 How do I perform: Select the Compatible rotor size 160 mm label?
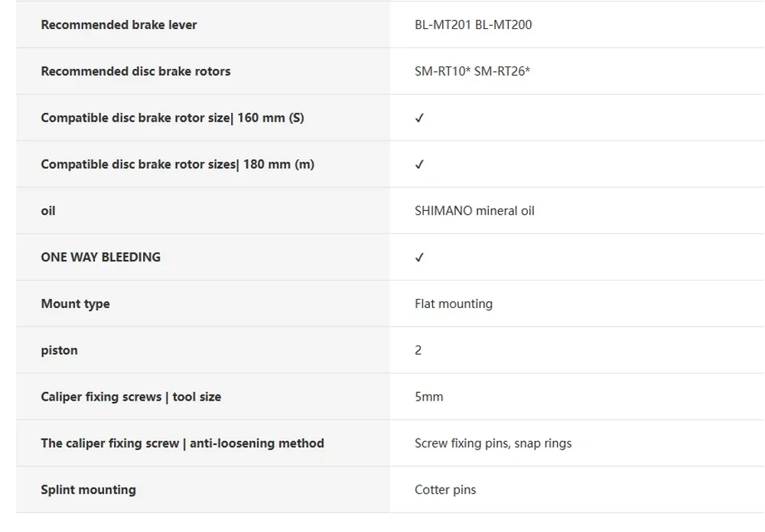(172, 118)
